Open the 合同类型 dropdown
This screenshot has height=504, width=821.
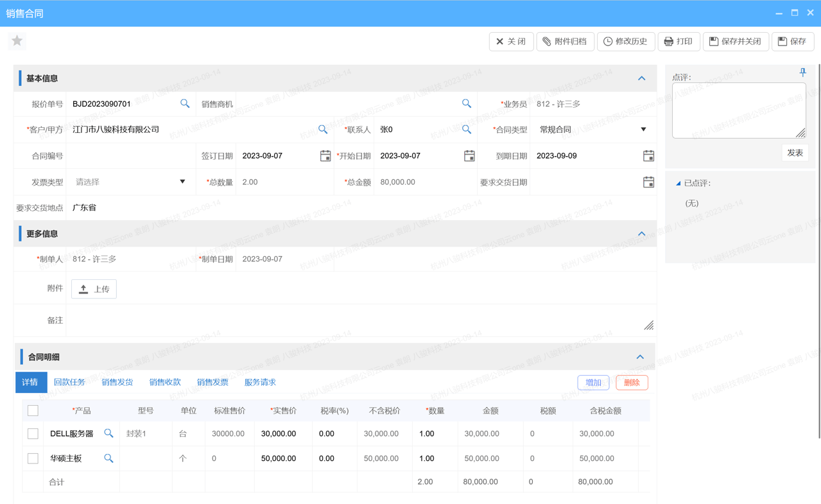pos(643,129)
